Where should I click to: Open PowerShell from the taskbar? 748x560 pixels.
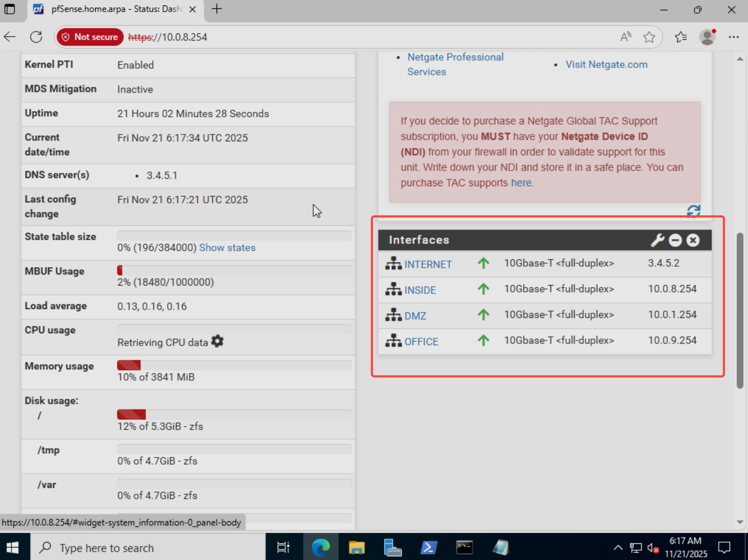click(x=429, y=548)
